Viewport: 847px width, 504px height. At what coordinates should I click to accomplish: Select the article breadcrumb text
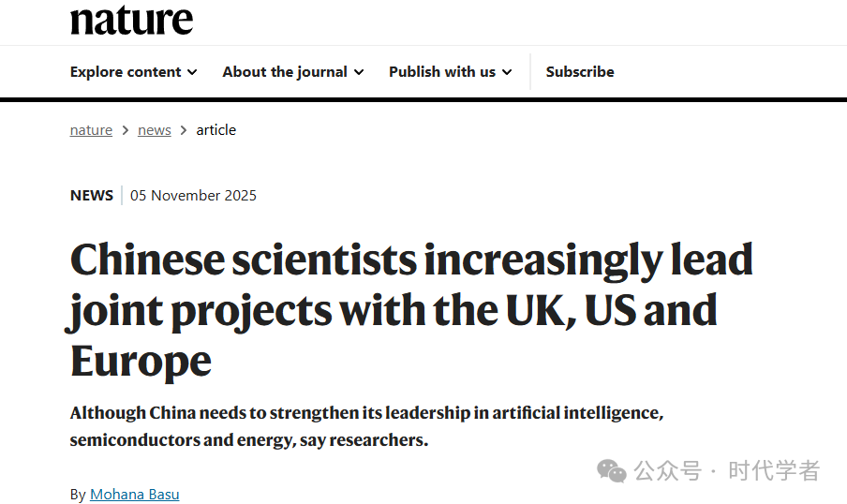pyautogui.click(x=215, y=130)
